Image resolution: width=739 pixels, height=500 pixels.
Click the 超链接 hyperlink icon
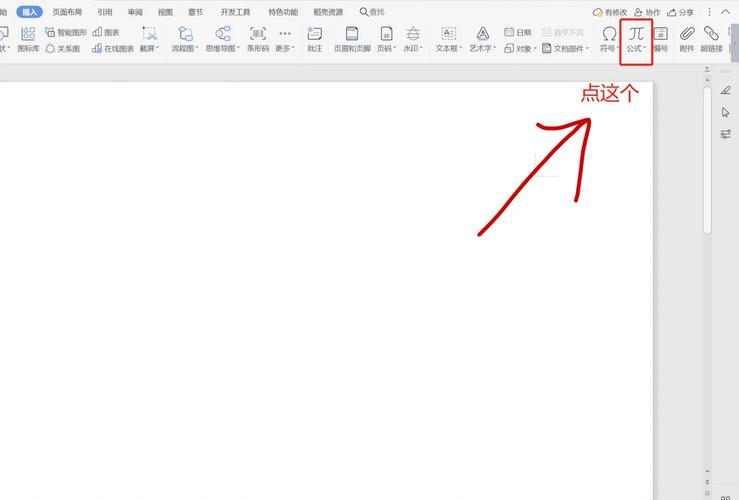711,38
